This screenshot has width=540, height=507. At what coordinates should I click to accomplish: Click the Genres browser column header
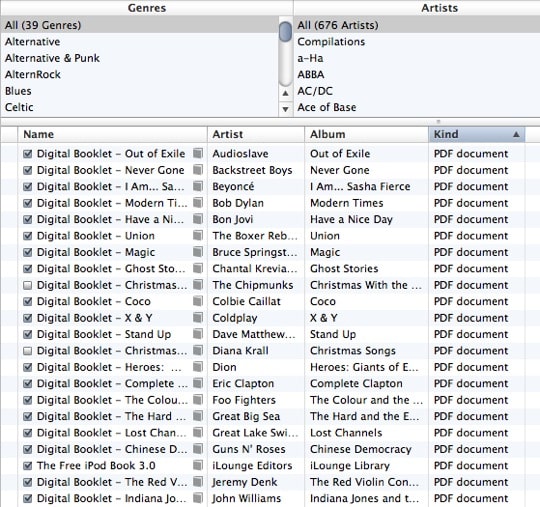[147, 8]
